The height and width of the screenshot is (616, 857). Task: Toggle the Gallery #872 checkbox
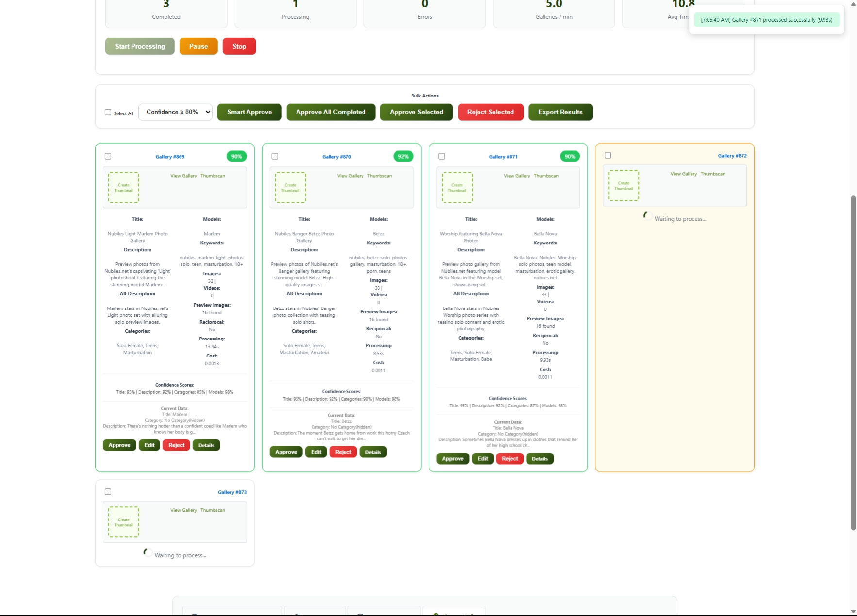click(x=608, y=155)
